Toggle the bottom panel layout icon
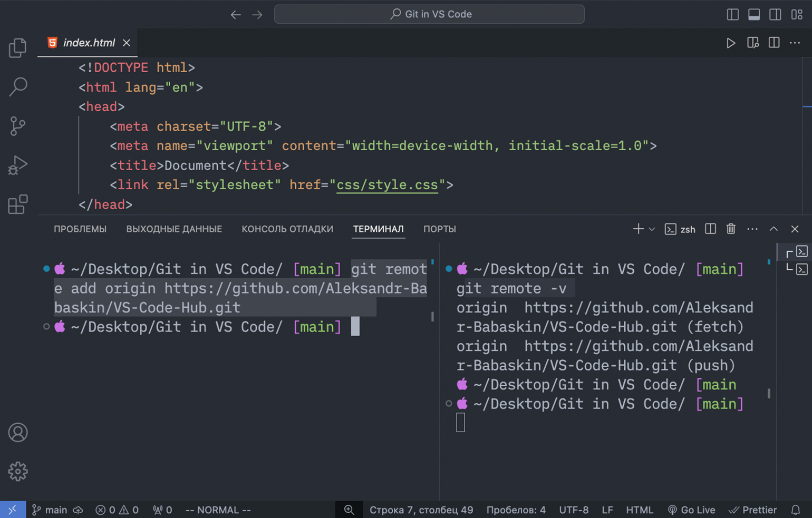812x518 pixels. [x=754, y=14]
